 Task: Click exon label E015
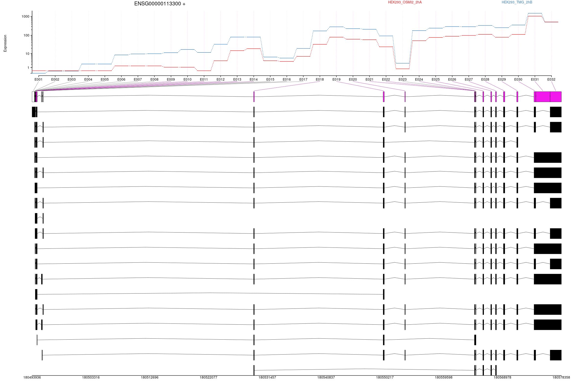click(x=270, y=79)
